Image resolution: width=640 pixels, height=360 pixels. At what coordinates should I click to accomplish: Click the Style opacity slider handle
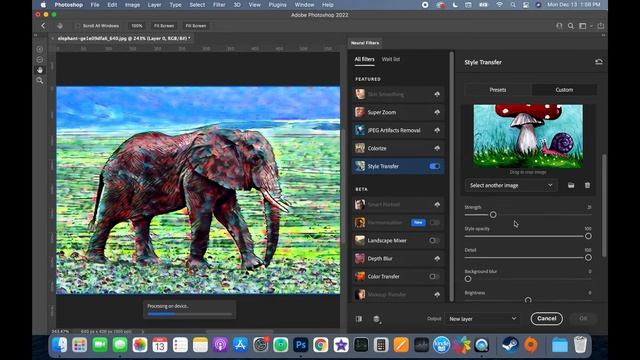coord(588,236)
